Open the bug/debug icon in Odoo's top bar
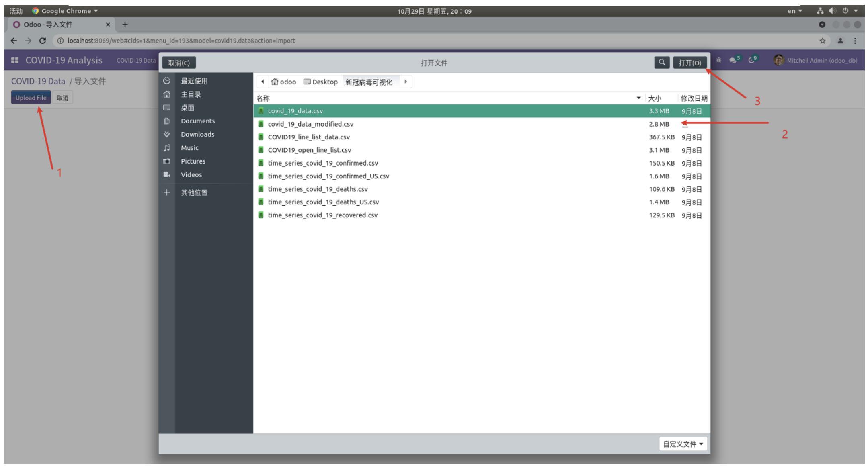The width and height of the screenshot is (868, 466). (718, 60)
